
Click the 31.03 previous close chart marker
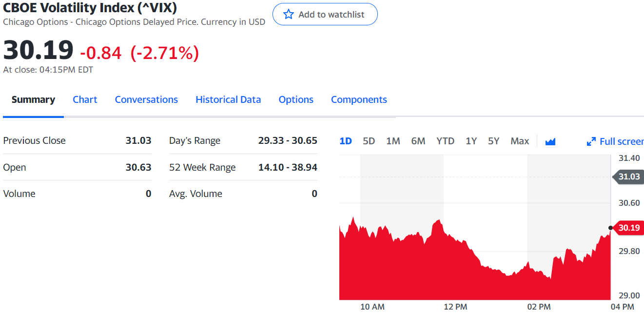pos(628,176)
